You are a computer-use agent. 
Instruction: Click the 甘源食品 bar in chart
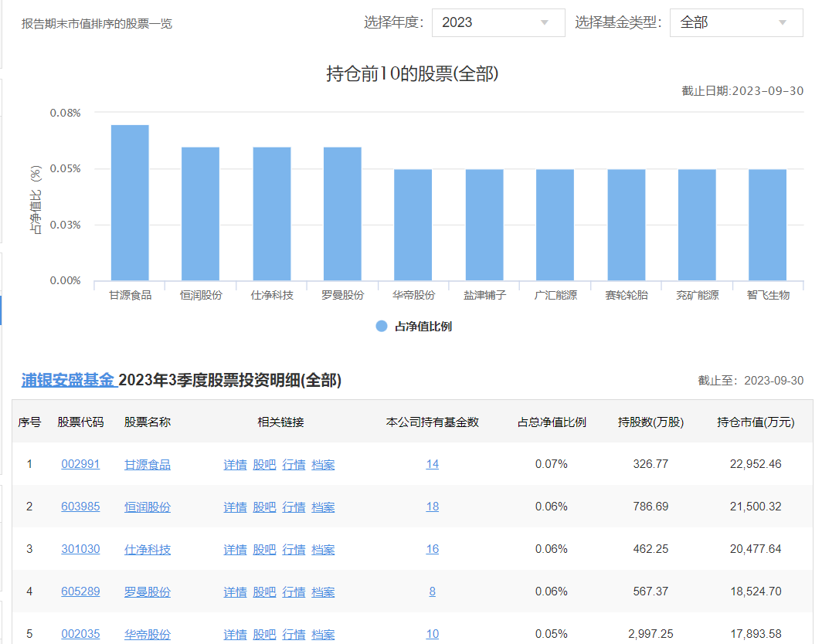pos(130,202)
